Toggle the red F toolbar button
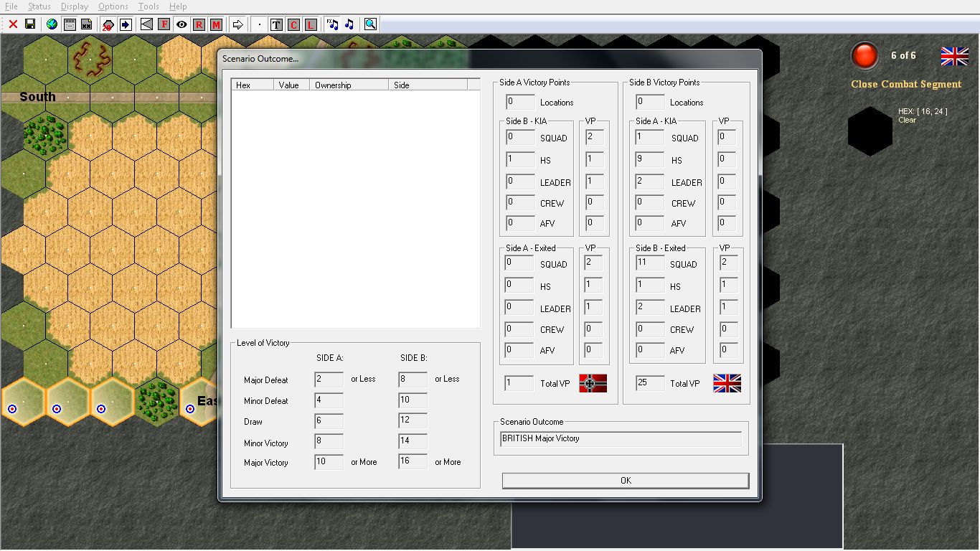The width and height of the screenshot is (980, 551). tap(164, 24)
